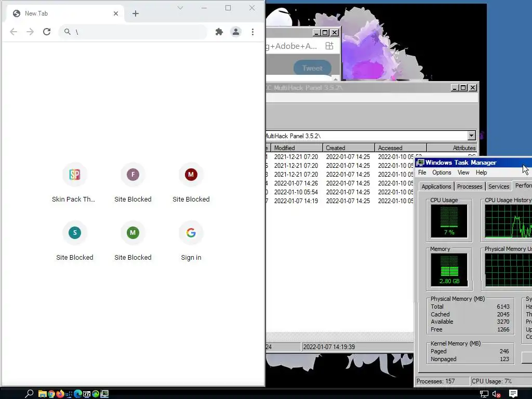
Task: Open a new Chrome tab
Action: pos(136,14)
